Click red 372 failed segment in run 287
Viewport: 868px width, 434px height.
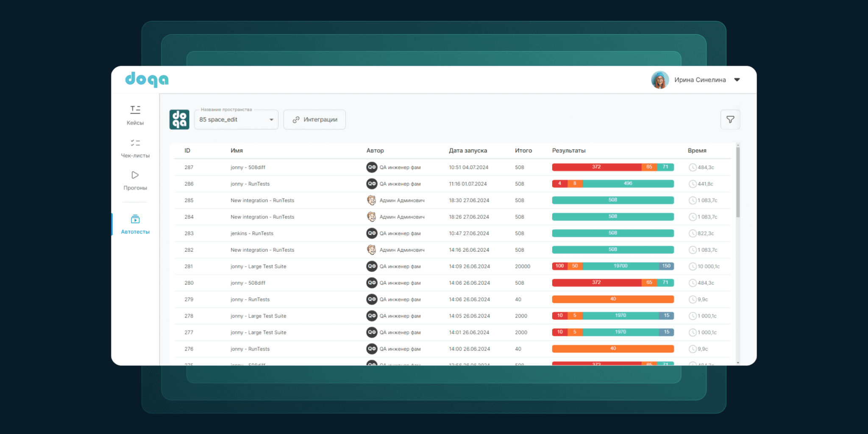coord(596,167)
